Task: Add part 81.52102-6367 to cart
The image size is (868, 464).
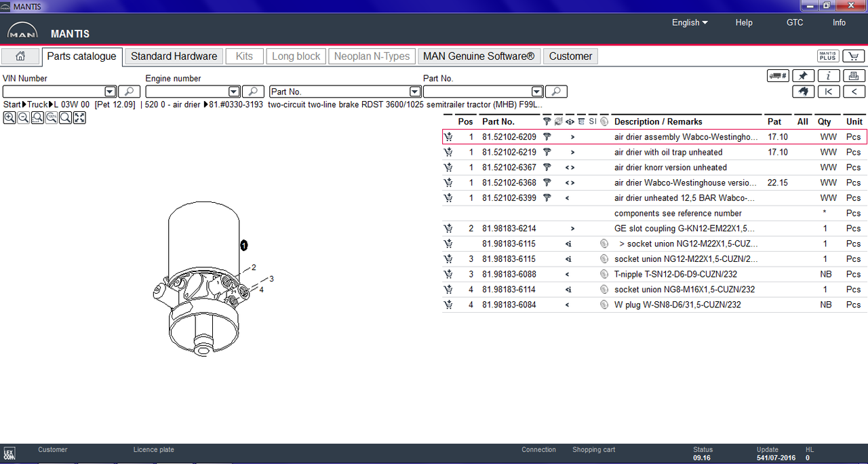Action: pyautogui.click(x=448, y=168)
